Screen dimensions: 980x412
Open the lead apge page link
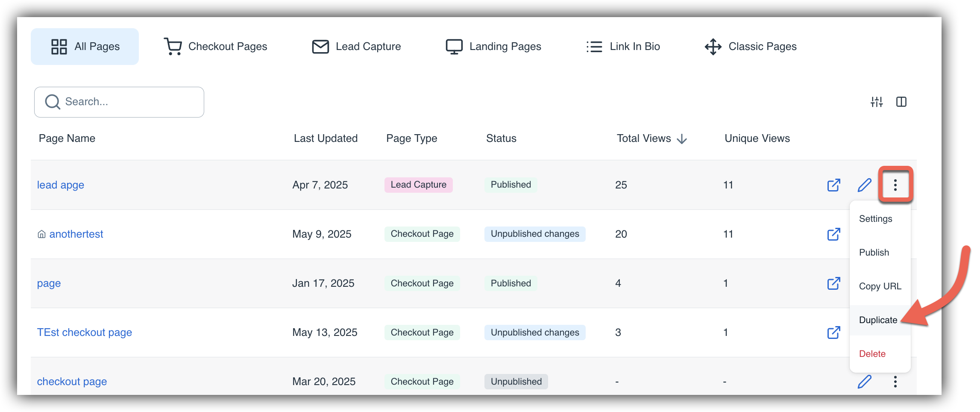click(61, 185)
